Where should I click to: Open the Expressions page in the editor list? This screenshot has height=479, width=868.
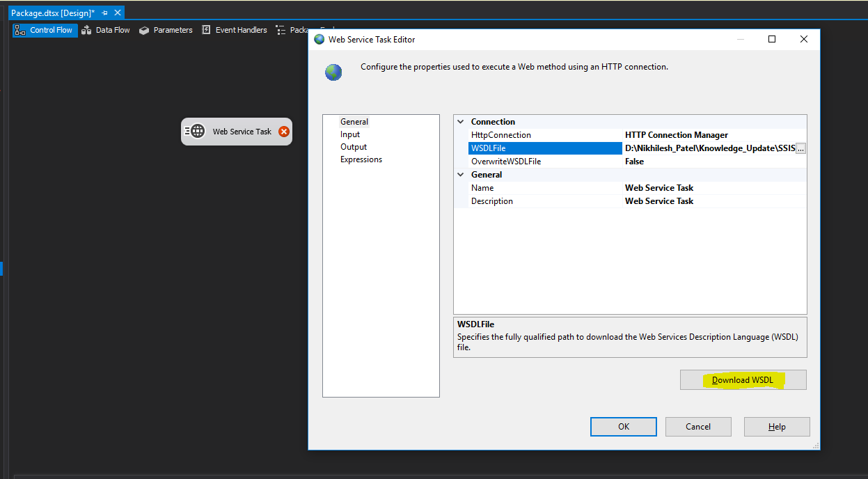361,159
